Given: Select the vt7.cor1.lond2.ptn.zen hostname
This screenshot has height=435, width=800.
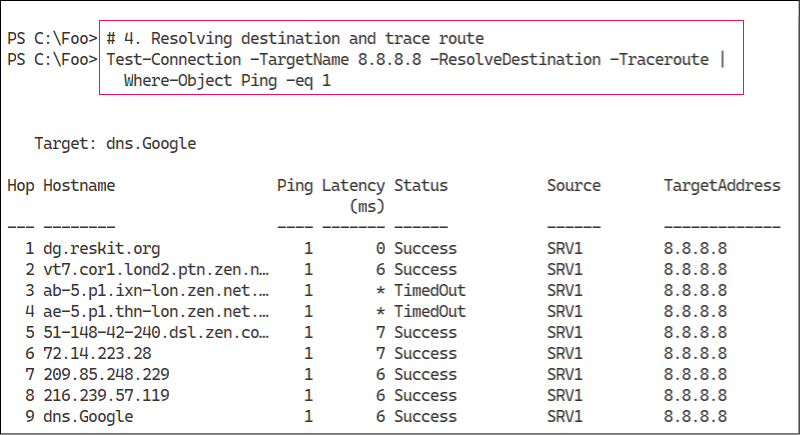Looking at the screenshot, I should 156,270.
